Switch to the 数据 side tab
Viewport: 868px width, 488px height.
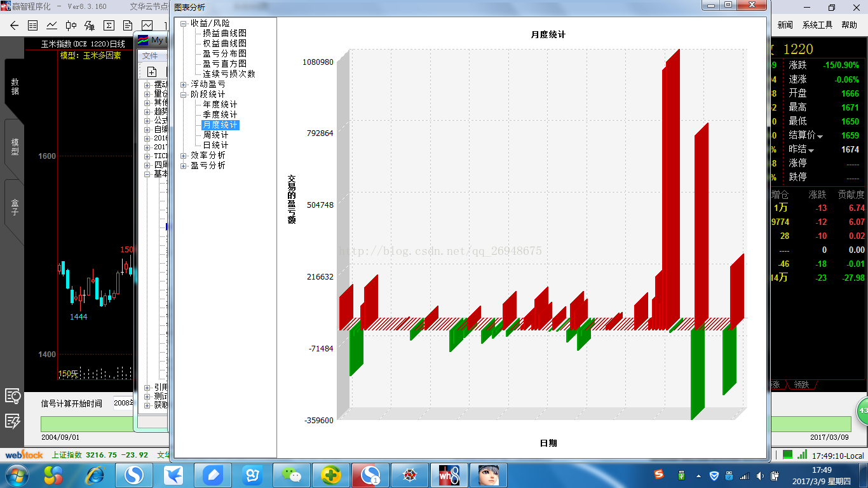(15, 87)
